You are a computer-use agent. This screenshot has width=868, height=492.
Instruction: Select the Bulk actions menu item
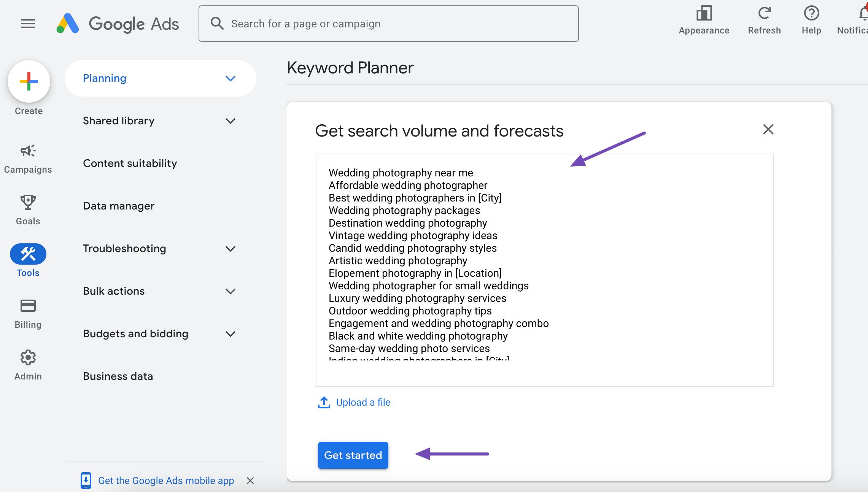point(114,291)
